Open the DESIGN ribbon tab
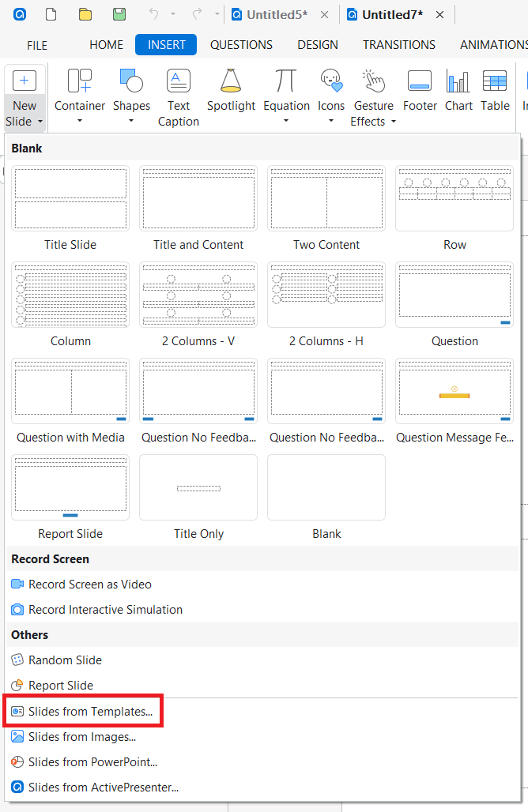This screenshot has width=528, height=812. [x=318, y=45]
